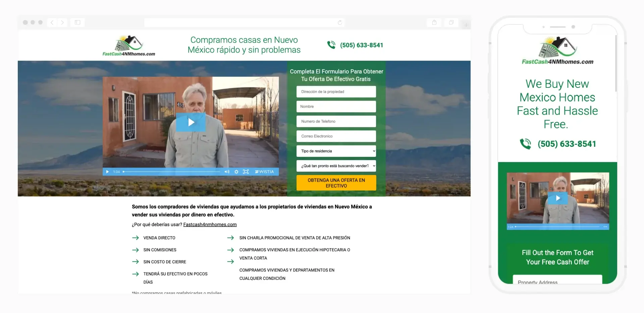Viewport: 644px width, 313px height.
Task: Click the Obtenga Una Oferta En Efectivo button
Action: tap(336, 183)
